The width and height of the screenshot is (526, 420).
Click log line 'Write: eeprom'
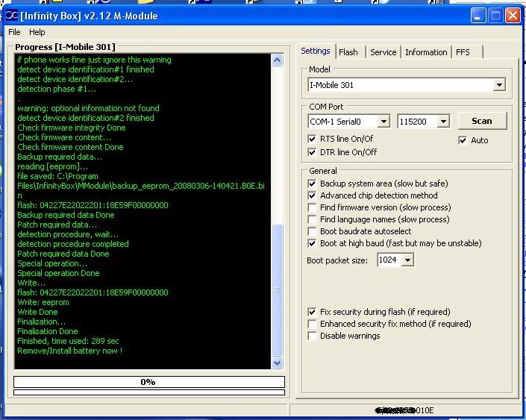43,302
